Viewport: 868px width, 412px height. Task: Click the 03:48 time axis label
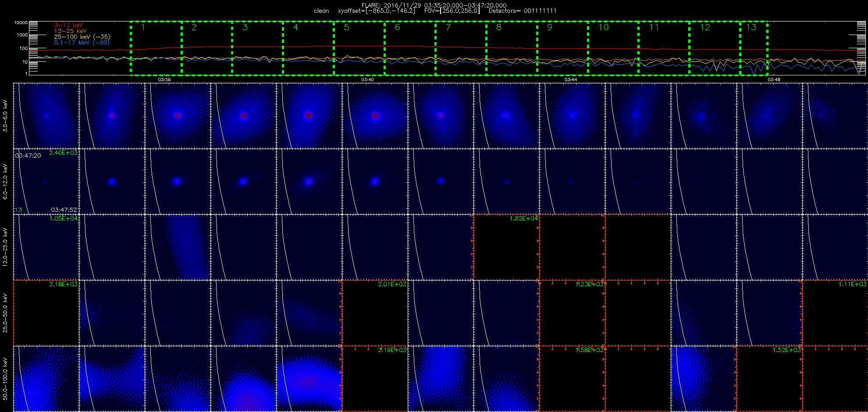click(774, 80)
